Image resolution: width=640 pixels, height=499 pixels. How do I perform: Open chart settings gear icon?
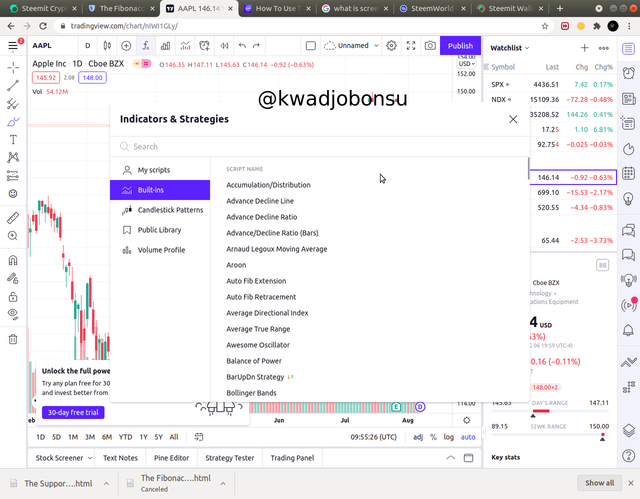coord(391,46)
